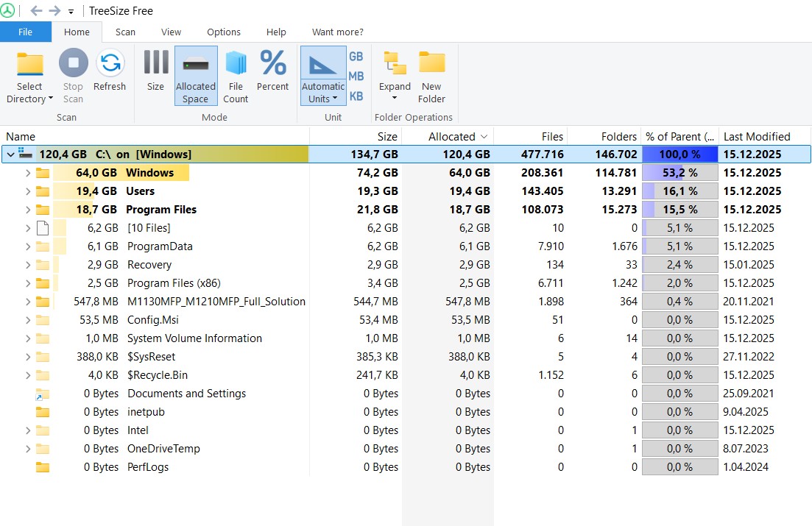The height and width of the screenshot is (526, 812).
Task: Toggle Automatic Units
Action: click(323, 76)
